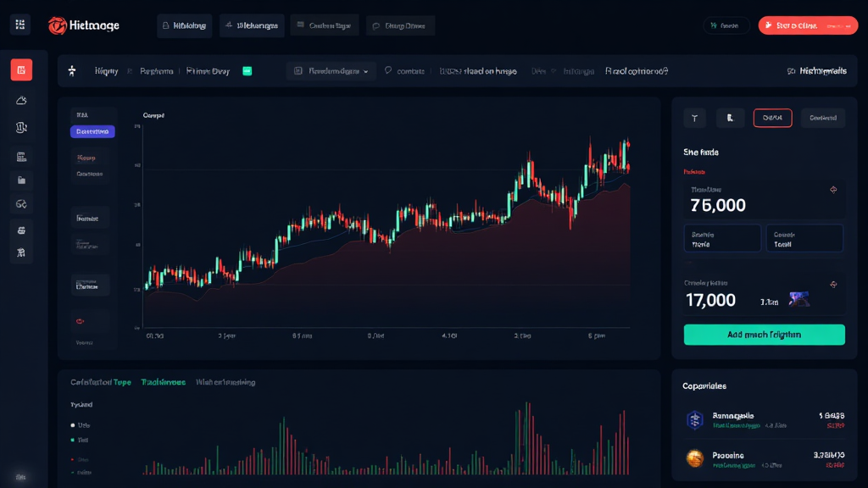The width and height of the screenshot is (868, 488).
Task: Select the red outlined tab in order panel
Action: coord(772,118)
